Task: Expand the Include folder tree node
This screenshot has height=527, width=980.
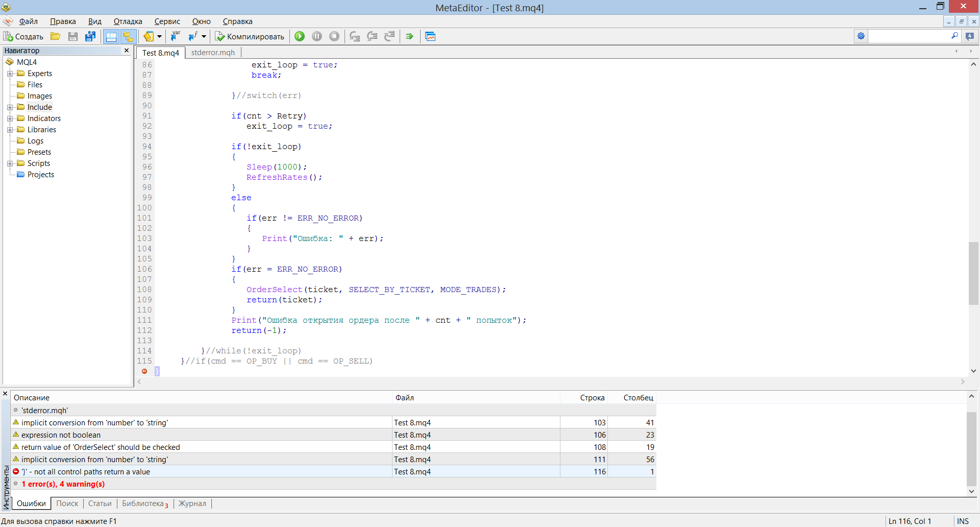Action: [10, 107]
